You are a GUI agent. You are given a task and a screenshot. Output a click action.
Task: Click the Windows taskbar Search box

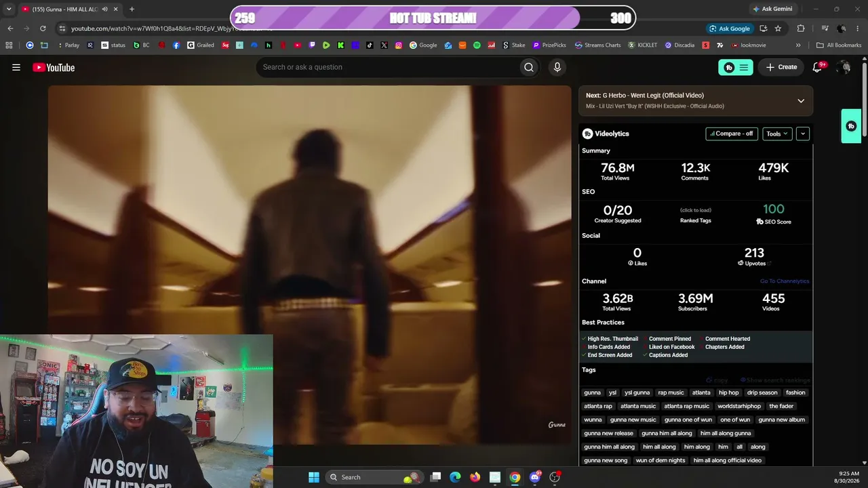pos(373,477)
